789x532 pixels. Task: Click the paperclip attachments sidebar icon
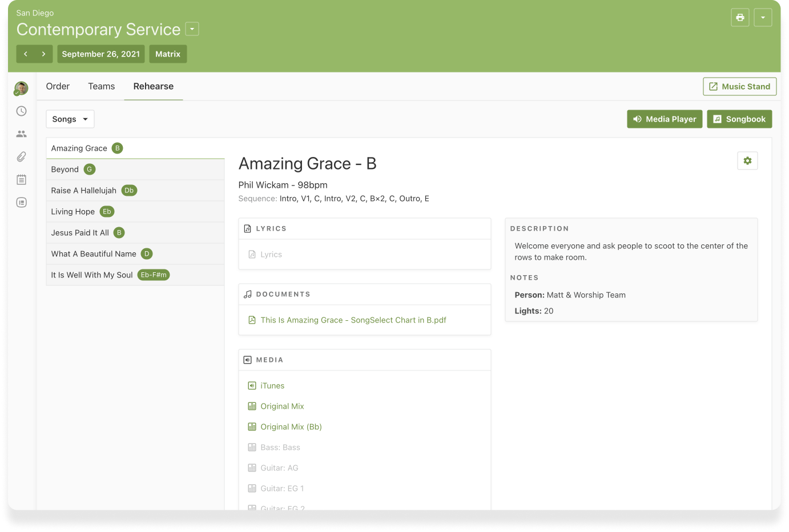(x=22, y=156)
